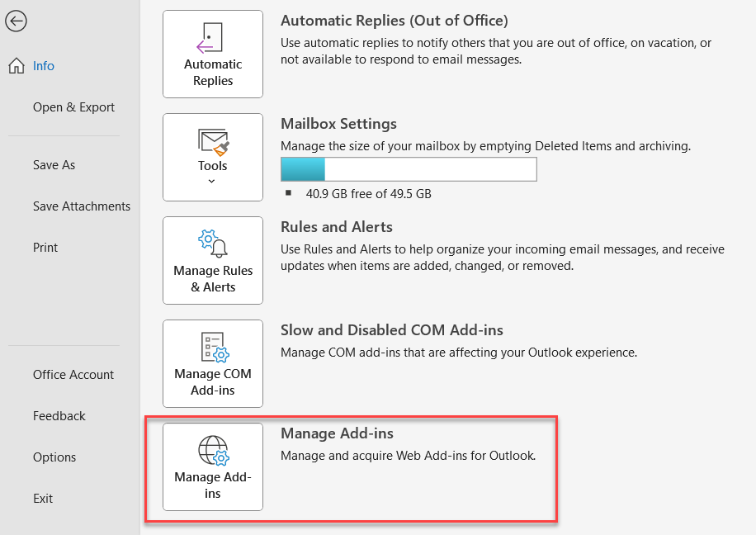Click the Rules and Alerts heading
Viewport: 756px width, 535px height.
(337, 227)
